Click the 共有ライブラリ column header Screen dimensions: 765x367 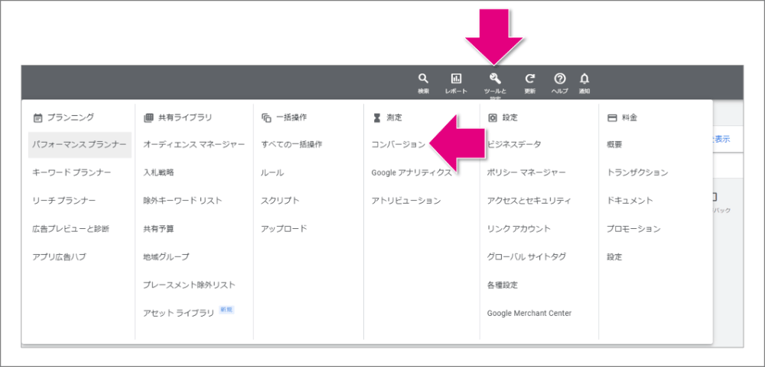click(185, 117)
